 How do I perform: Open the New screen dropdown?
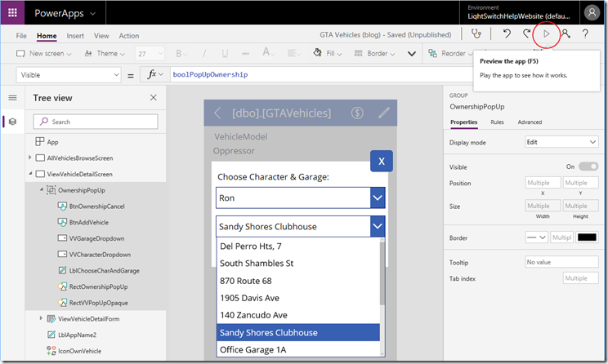(44, 53)
